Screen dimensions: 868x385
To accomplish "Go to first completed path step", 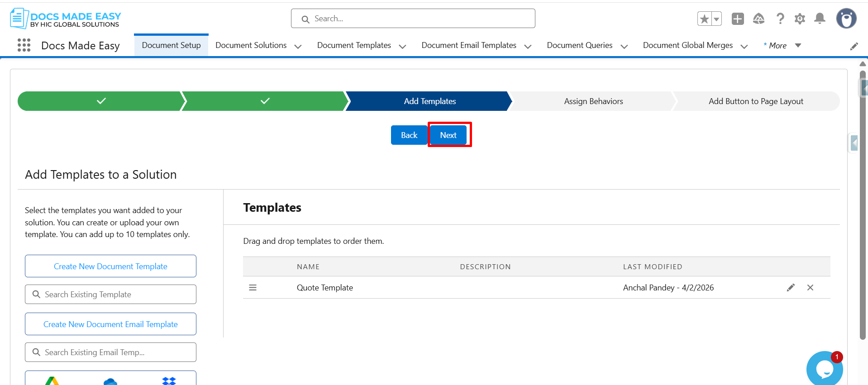I will tap(100, 101).
